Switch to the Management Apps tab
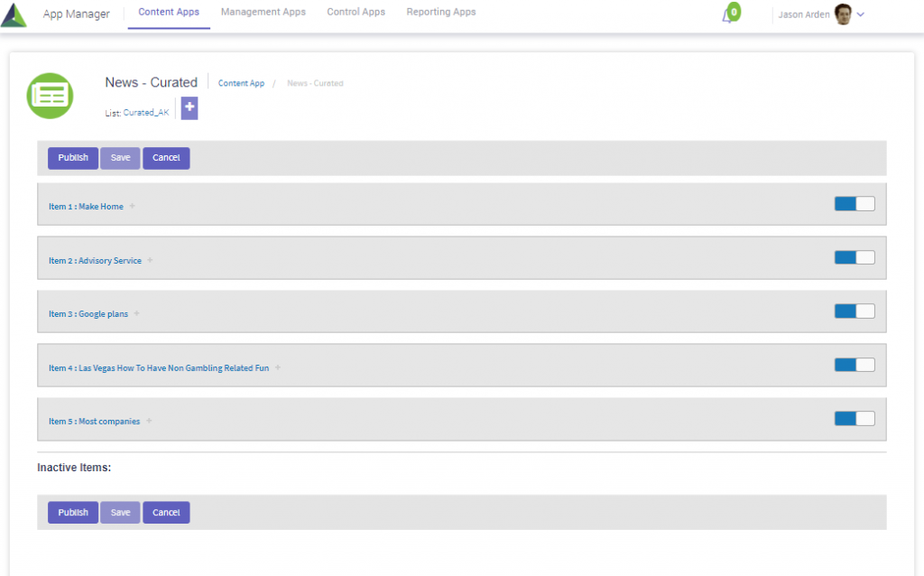924x576 pixels. click(x=263, y=13)
